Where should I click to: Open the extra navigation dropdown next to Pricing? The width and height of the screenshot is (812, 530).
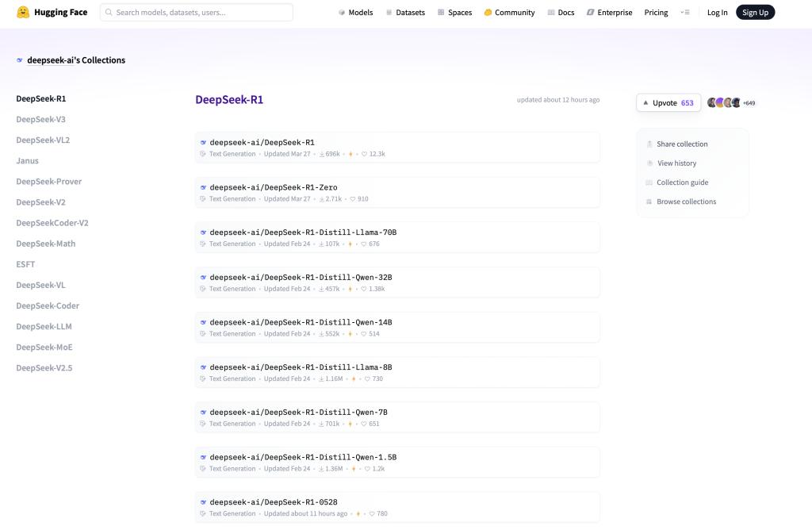tap(684, 12)
